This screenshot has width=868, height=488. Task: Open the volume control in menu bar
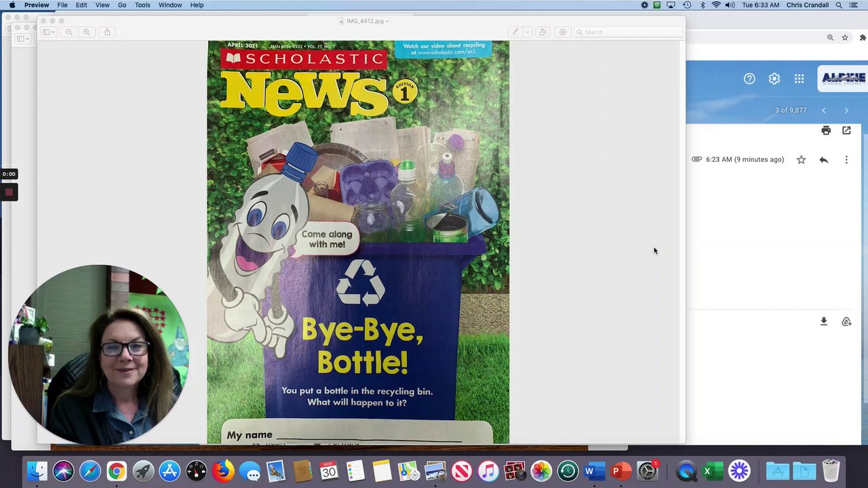point(730,5)
